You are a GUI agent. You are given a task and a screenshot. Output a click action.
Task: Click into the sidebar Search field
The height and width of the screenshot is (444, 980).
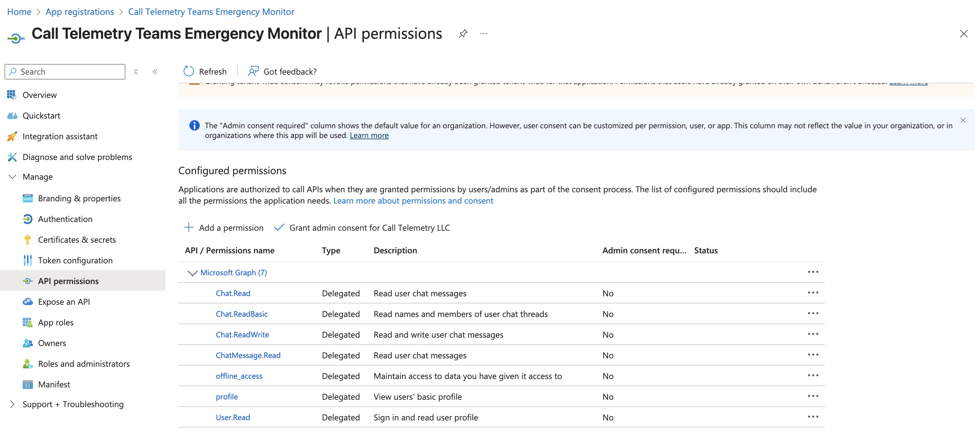click(x=65, y=71)
